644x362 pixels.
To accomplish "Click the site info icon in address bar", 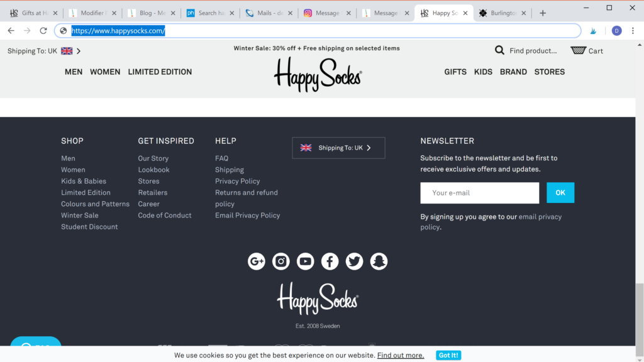I will tap(64, 31).
